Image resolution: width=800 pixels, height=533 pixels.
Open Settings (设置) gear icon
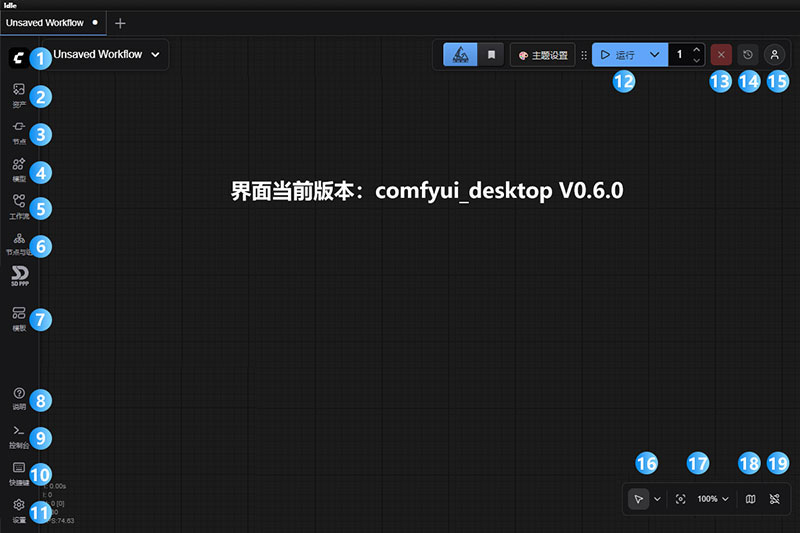[18, 508]
